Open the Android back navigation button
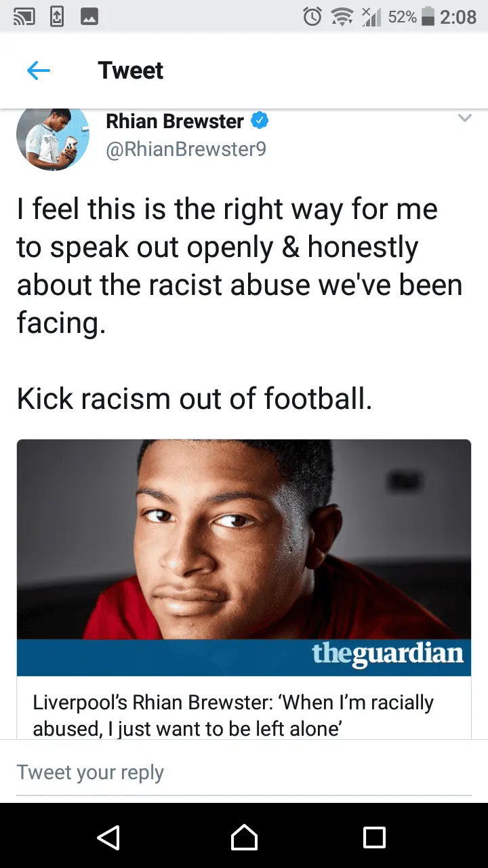Viewport: 488px width, 868px height. pos(108,837)
